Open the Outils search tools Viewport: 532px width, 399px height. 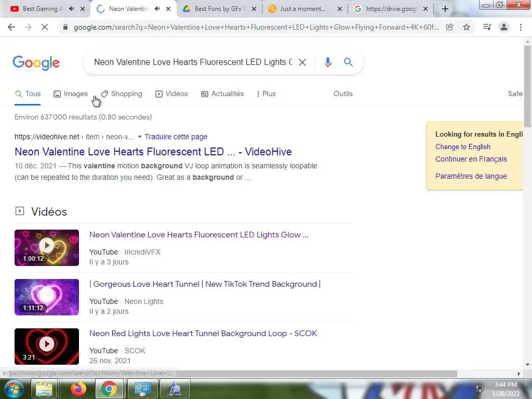click(x=343, y=94)
